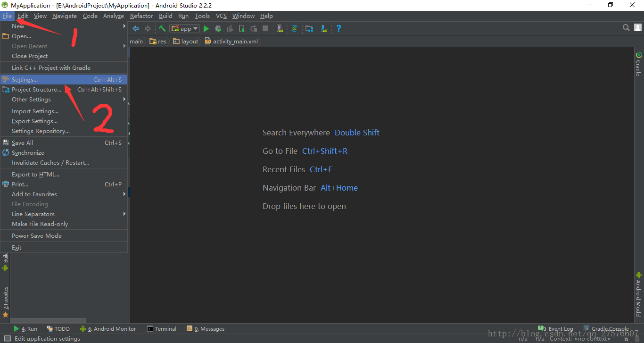
Task: Open the 4: Run tool window tab
Action: tap(25, 329)
